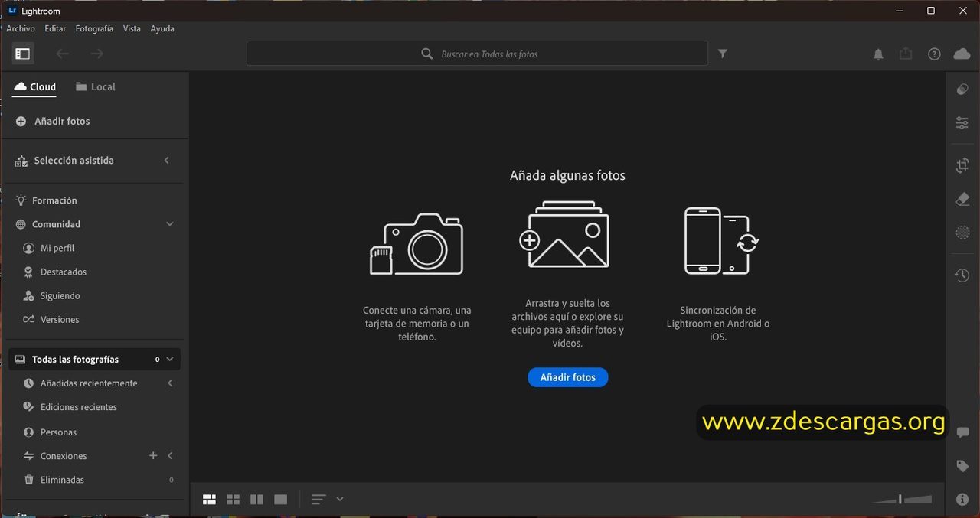Expand Selección asistida chevron
Image resolution: width=980 pixels, height=518 pixels.
click(167, 161)
